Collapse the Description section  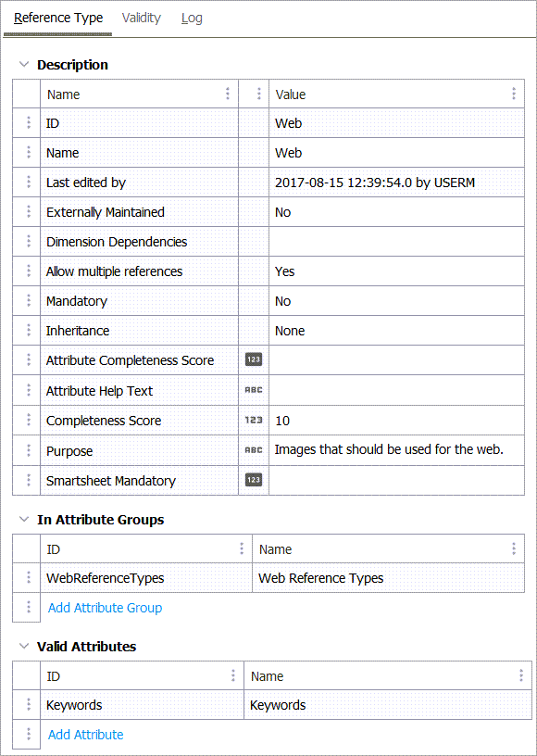pos(22,65)
